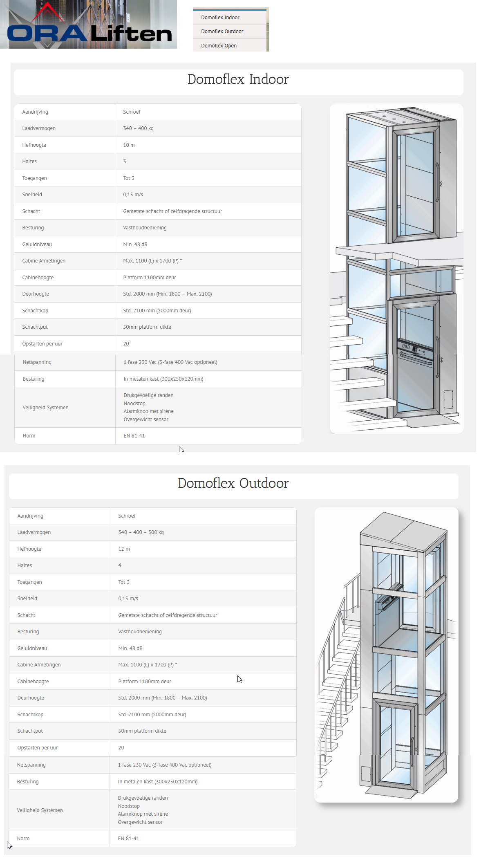Select Domoflex Indoor menu item
490x868 pixels.
click(220, 18)
